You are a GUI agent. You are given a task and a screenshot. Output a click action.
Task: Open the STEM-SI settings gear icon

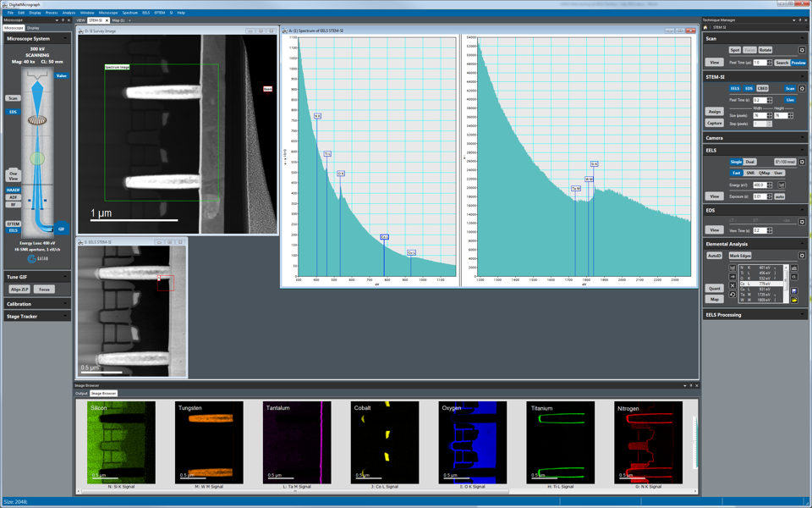pyautogui.click(x=802, y=88)
